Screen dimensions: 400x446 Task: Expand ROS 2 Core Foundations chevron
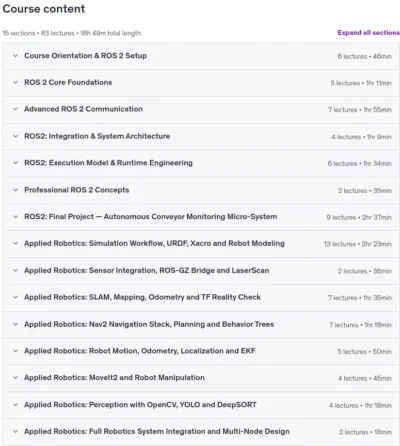[x=15, y=82]
